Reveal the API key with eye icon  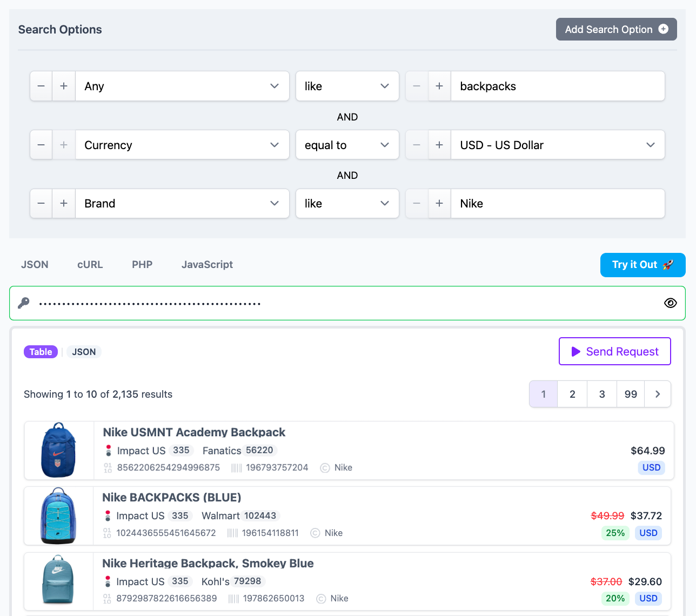[x=670, y=303]
